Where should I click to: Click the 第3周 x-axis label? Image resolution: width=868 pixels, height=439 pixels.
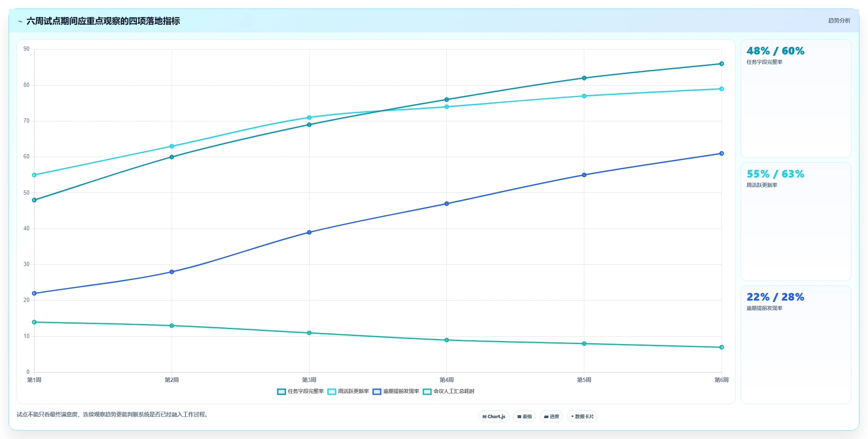[309, 380]
